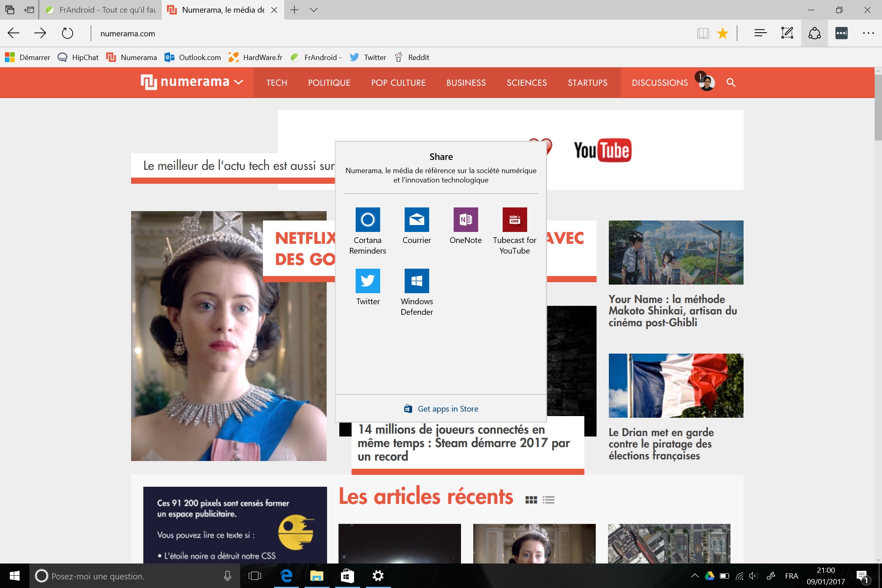882x588 pixels.
Task: Open DISCUSSIONS section
Action: 660,82
